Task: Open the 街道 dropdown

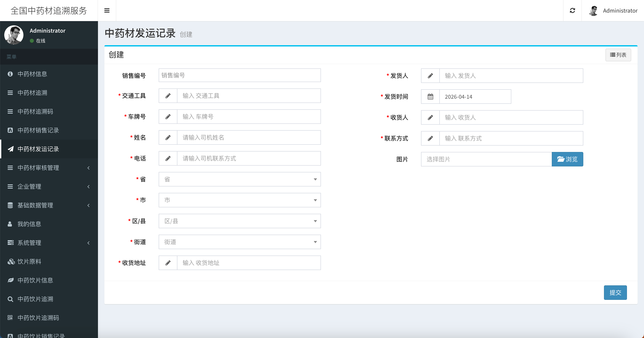Action: (239, 242)
